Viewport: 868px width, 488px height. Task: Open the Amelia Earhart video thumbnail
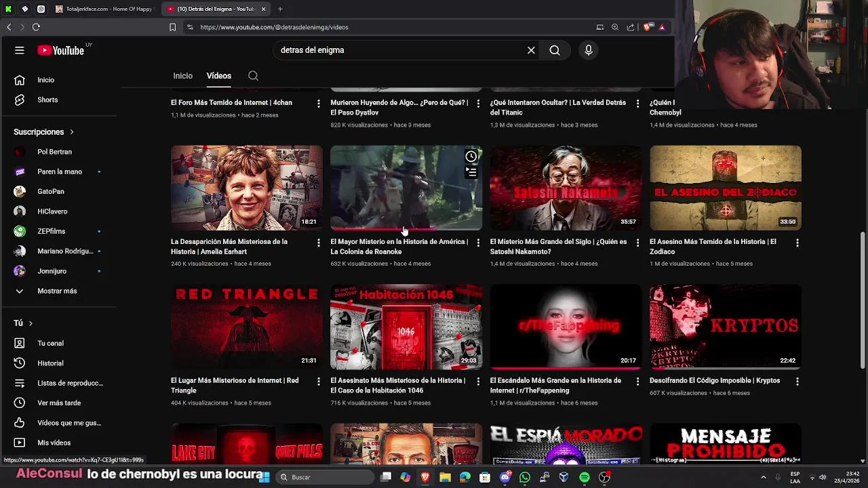click(247, 188)
